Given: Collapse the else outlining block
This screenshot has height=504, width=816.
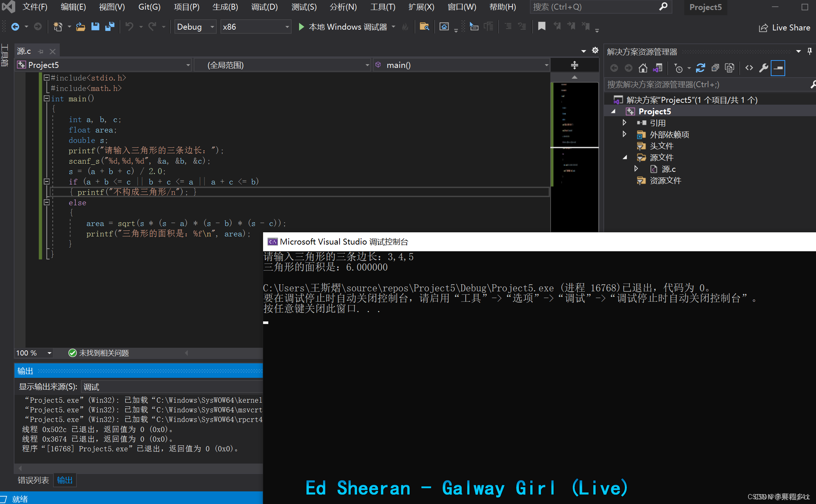Looking at the screenshot, I should coord(47,202).
